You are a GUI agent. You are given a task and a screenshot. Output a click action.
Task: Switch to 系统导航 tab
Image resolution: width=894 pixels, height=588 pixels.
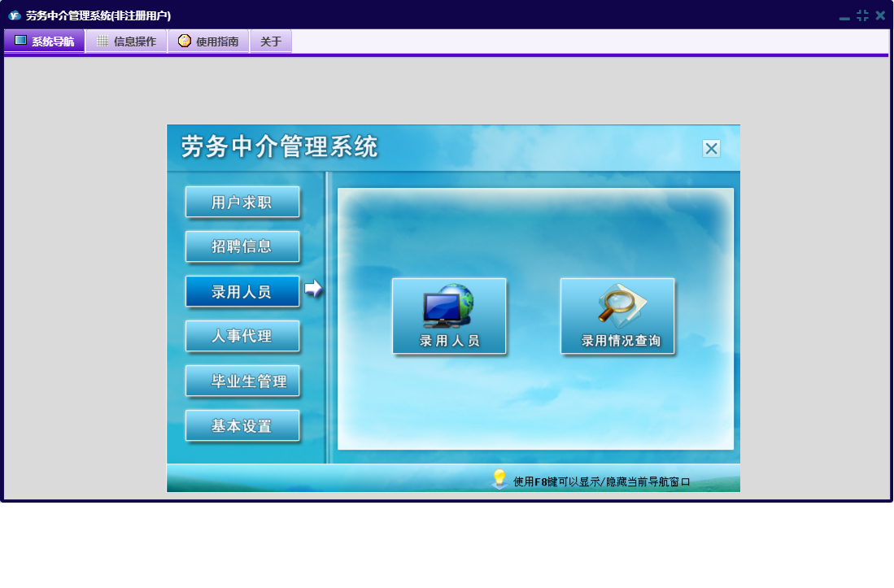[x=45, y=41]
